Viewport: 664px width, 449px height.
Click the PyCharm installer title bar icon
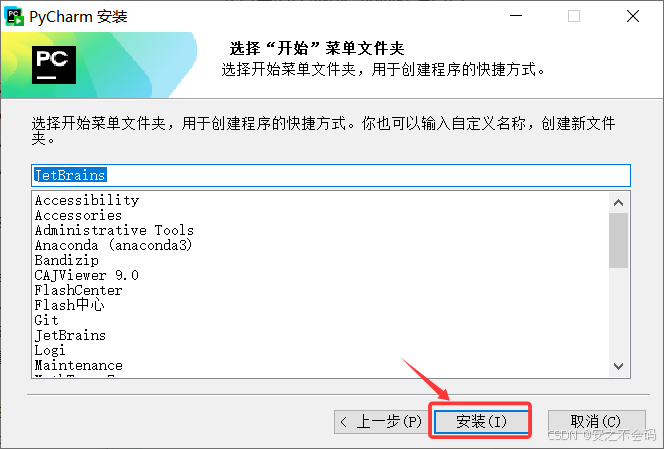coord(14,17)
